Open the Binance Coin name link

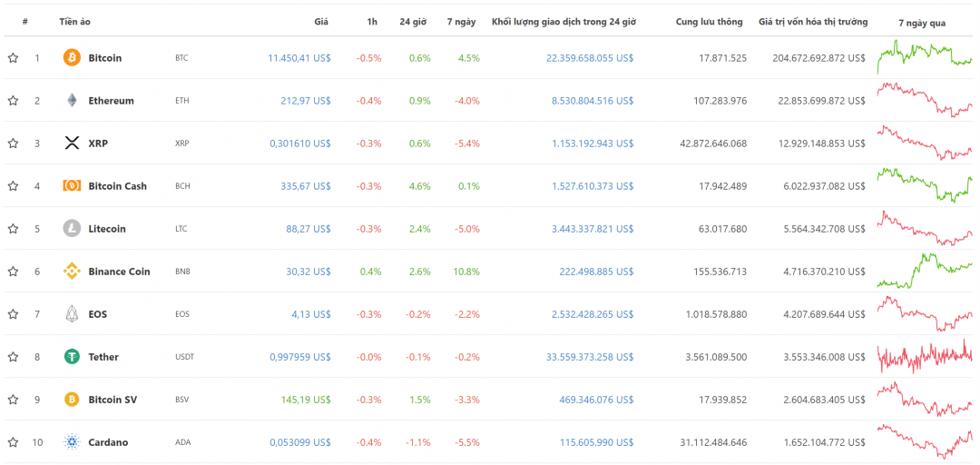[x=120, y=271]
